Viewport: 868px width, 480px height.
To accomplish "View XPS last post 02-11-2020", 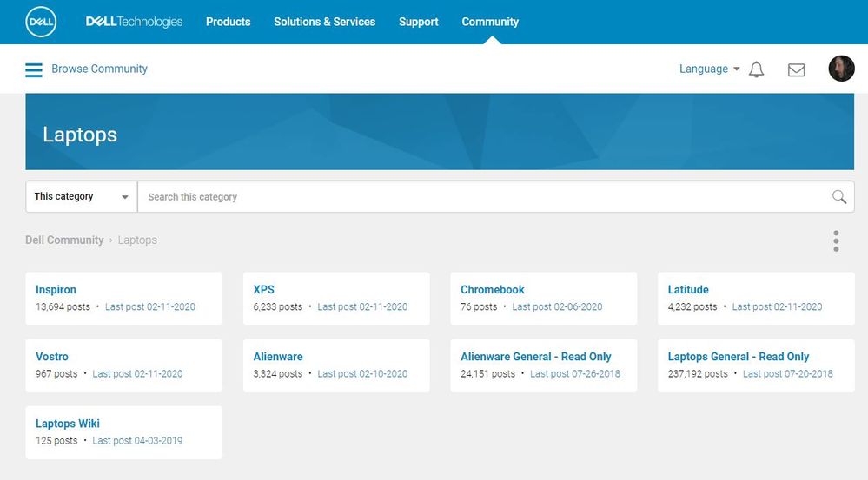I will (x=362, y=306).
